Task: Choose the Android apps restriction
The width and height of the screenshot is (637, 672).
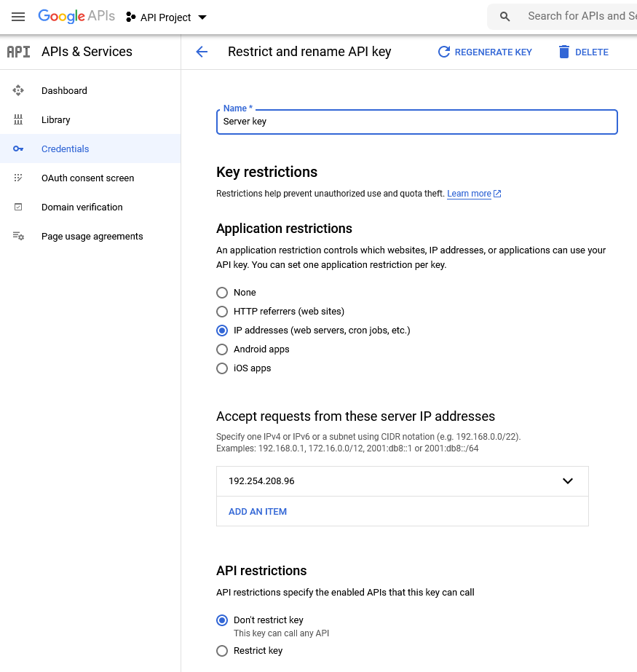Action: point(222,349)
